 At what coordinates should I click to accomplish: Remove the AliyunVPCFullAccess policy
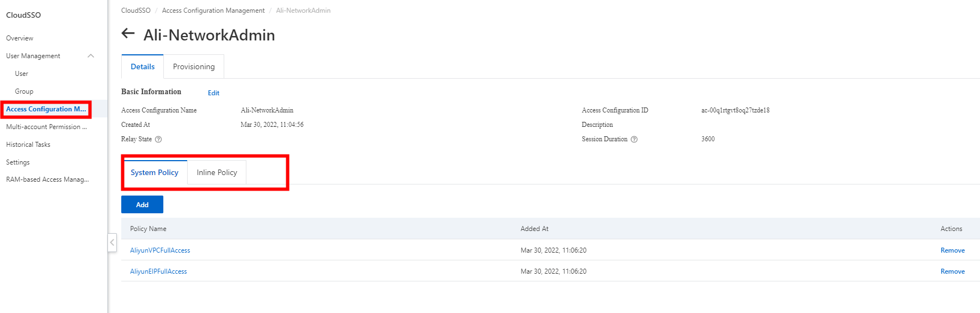coord(952,250)
